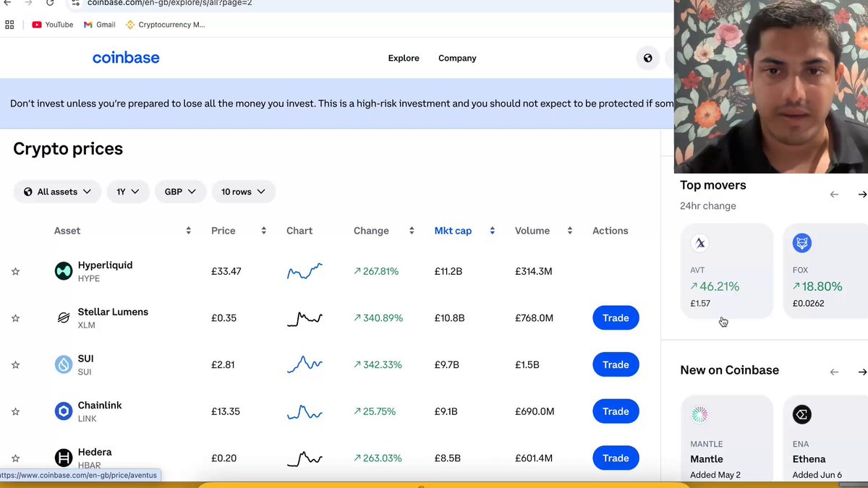Open the YouTube bookmark

(52, 25)
